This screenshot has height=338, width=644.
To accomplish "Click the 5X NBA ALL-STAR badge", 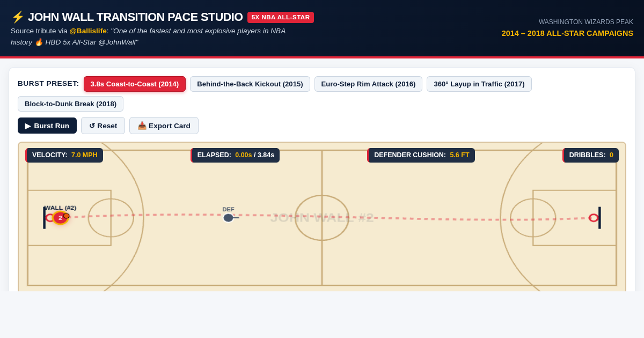I will (x=281, y=17).
